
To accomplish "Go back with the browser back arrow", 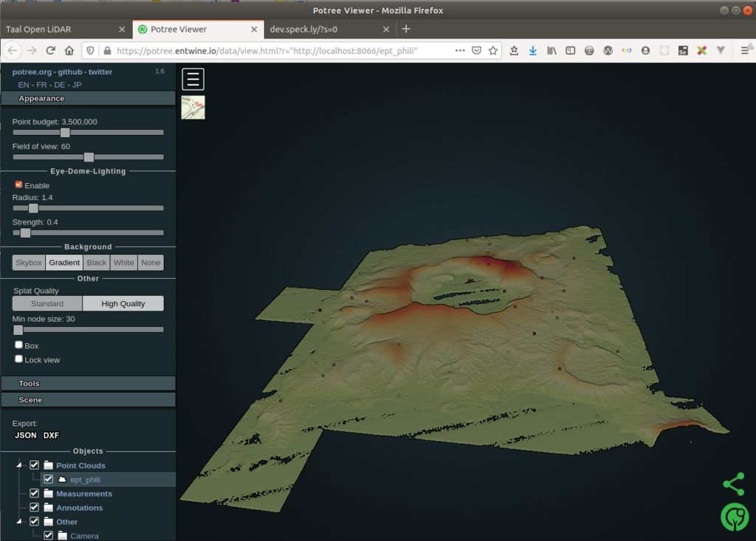I will pos(13,51).
